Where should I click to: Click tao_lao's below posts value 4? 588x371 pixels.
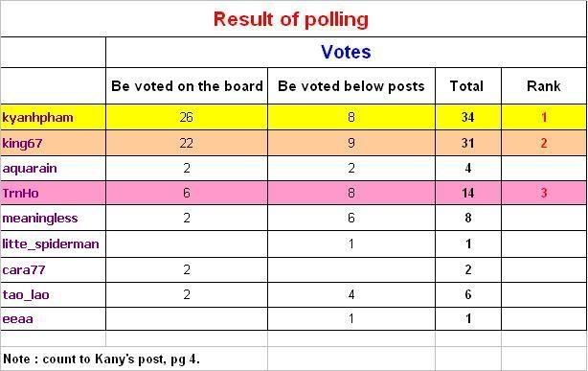pyautogui.click(x=351, y=294)
